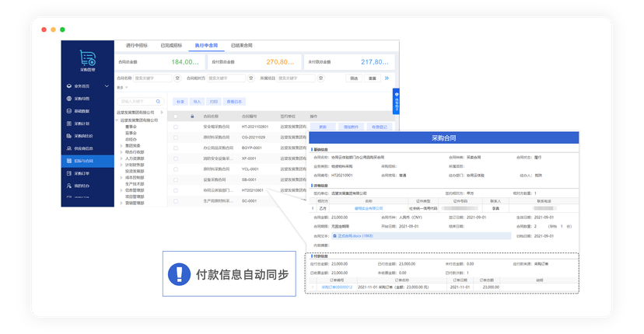Screen dimensions: 644x334
Task: Tick the select-all checkbox in table header
Action: 176,117
